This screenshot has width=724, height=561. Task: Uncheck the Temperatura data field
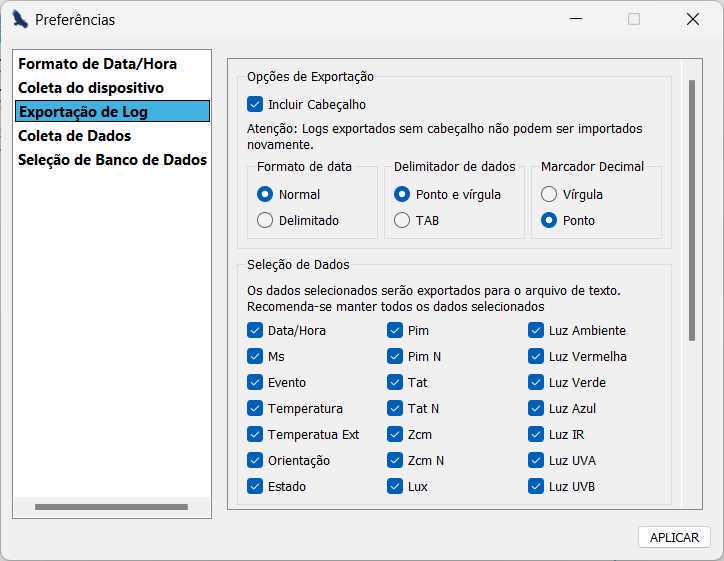tap(255, 408)
